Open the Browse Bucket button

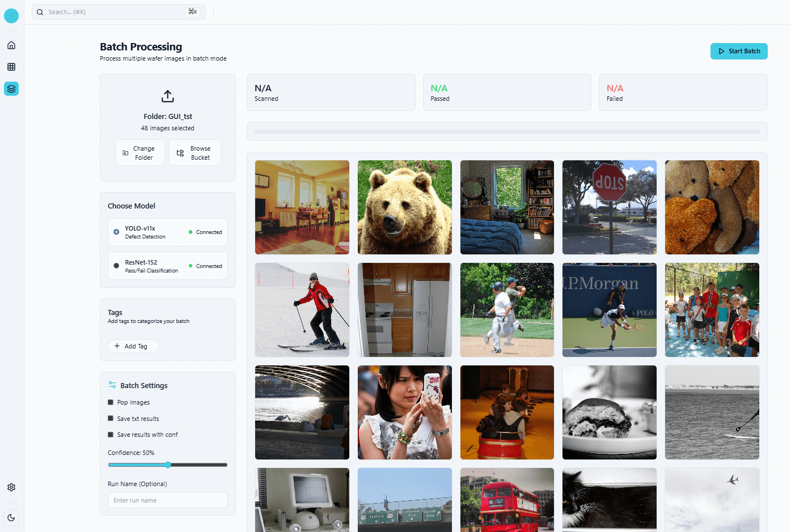click(194, 153)
